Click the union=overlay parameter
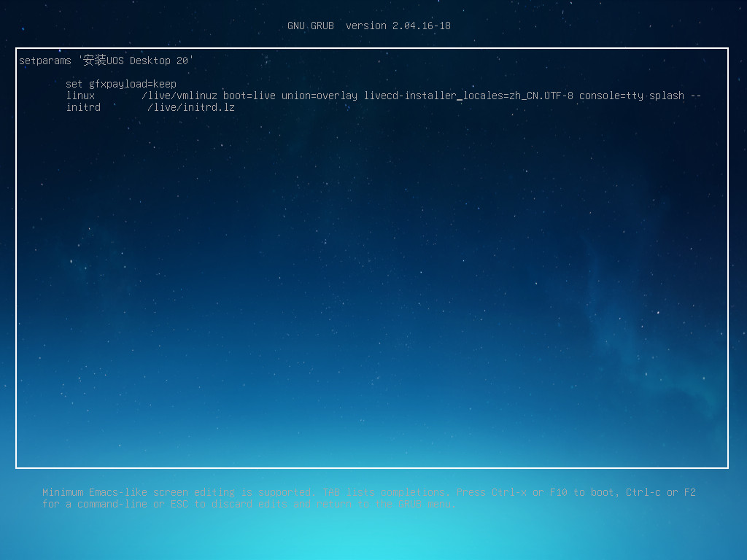Image resolution: width=747 pixels, height=560 pixels. pyautogui.click(x=320, y=96)
